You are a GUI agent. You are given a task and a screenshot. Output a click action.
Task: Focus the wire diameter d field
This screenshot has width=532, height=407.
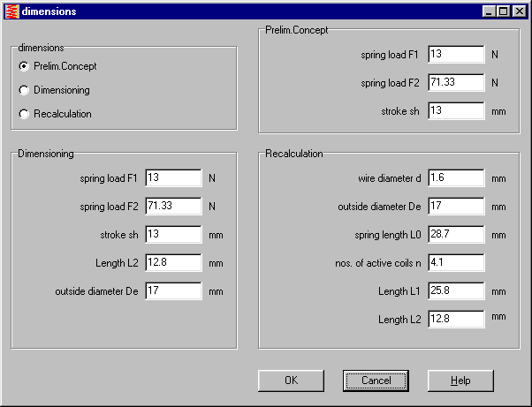[456, 178]
